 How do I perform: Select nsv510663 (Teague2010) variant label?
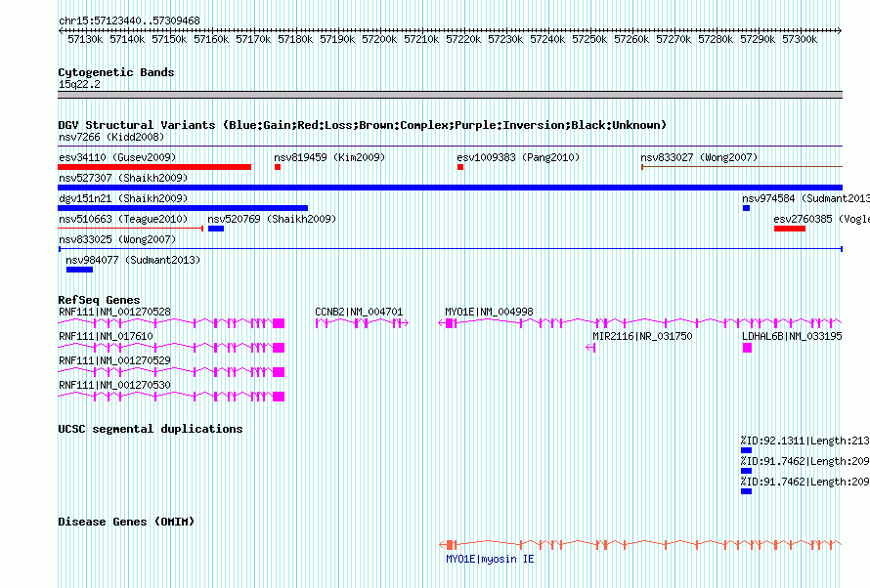(123, 219)
